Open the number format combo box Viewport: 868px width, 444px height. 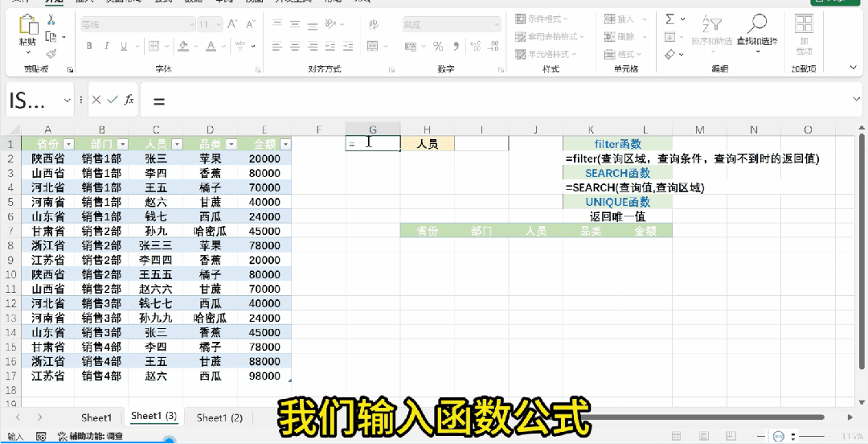tap(451, 24)
